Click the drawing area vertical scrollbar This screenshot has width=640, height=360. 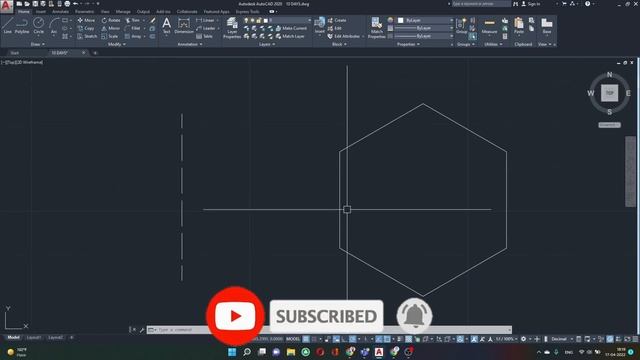click(x=631, y=171)
